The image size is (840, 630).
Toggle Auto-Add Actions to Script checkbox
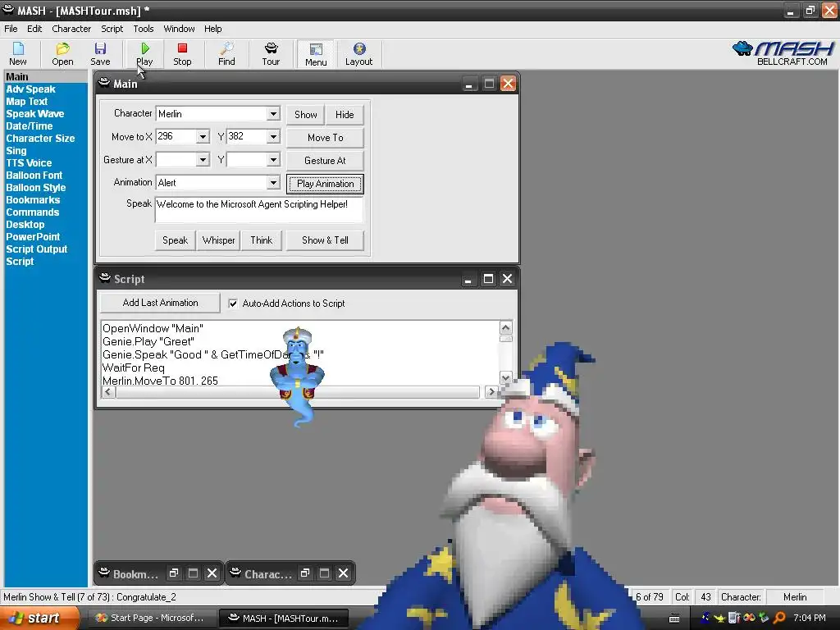(x=233, y=304)
